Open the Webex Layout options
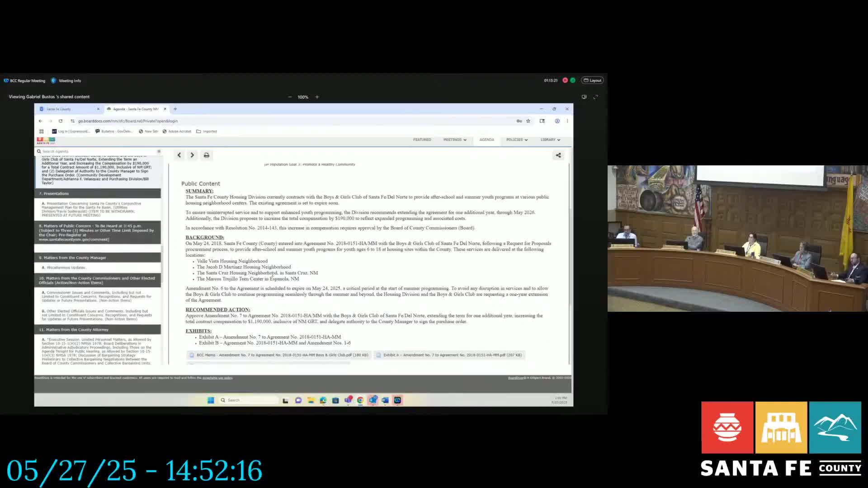 [592, 80]
